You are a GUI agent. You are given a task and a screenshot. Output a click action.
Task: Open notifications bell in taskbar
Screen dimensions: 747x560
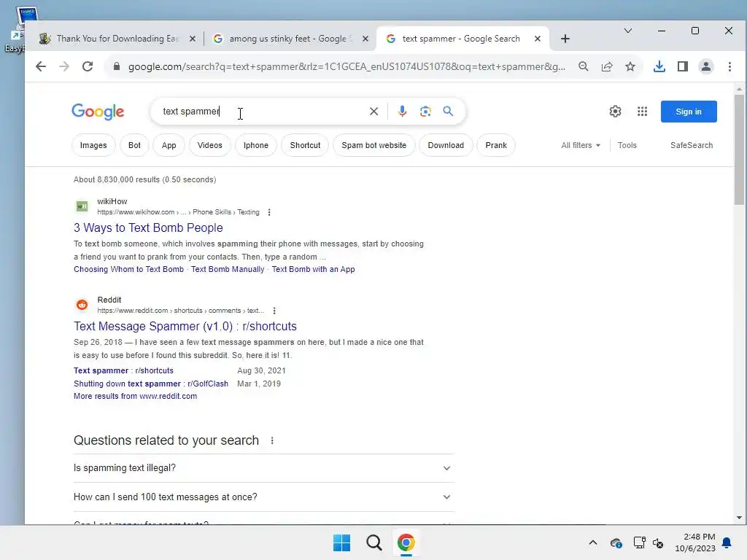pos(727,542)
